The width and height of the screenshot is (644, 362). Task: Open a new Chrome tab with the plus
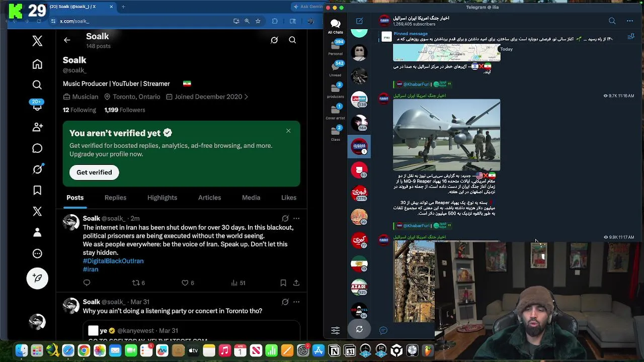(123, 7)
